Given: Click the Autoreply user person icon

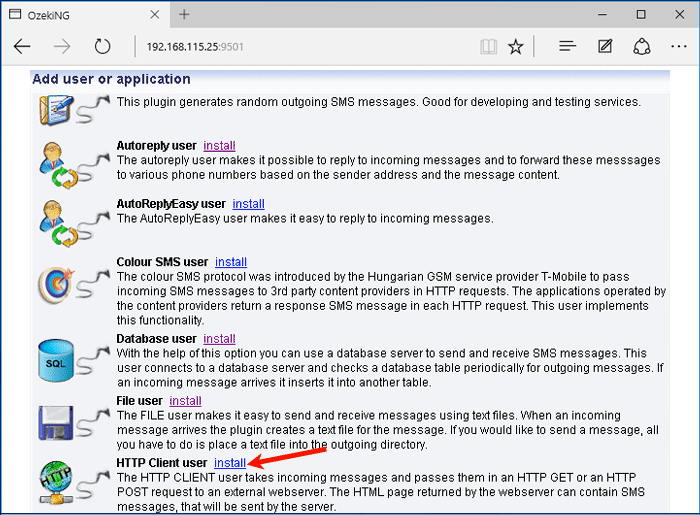Looking at the screenshot, I should tap(58, 166).
